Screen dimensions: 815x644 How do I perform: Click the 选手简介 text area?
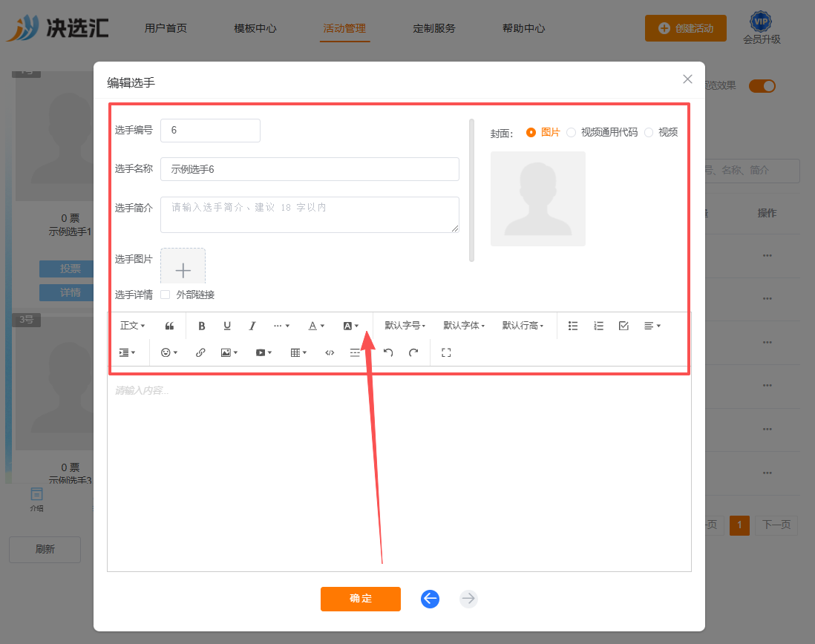(x=310, y=214)
